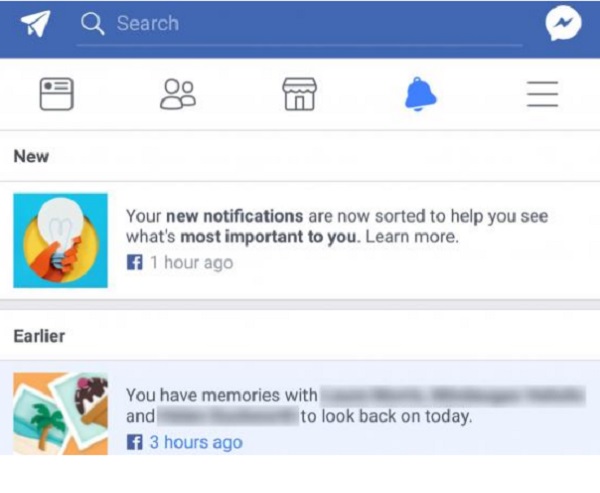Click the 1 hour ago timestamp
The image size is (600, 493).
(191, 263)
